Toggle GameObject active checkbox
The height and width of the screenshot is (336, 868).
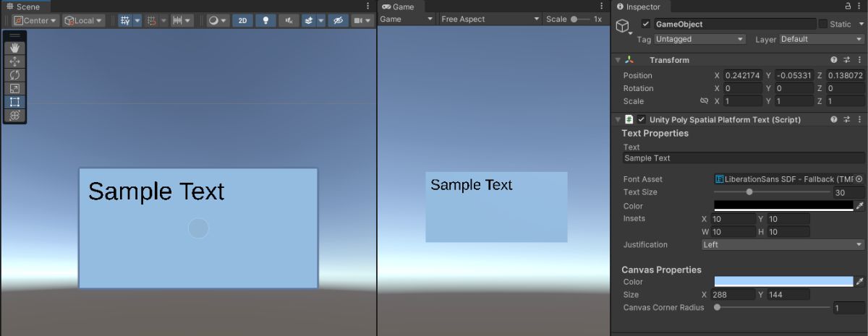point(645,24)
